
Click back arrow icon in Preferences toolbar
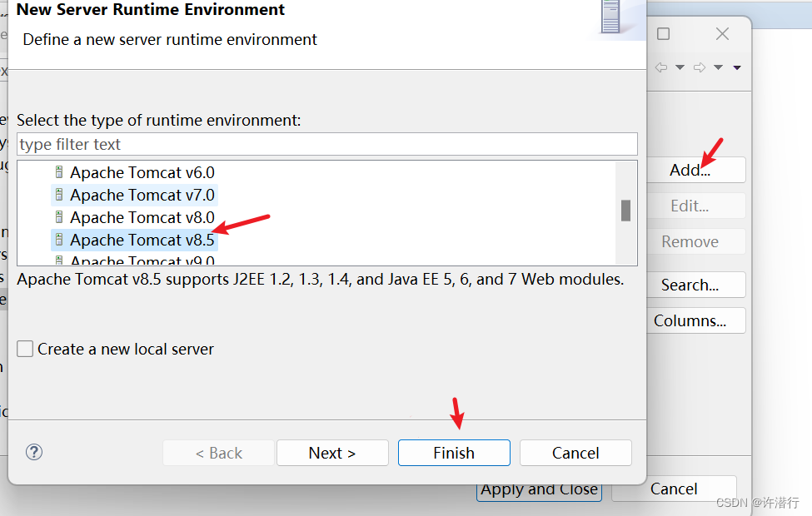tap(661, 67)
